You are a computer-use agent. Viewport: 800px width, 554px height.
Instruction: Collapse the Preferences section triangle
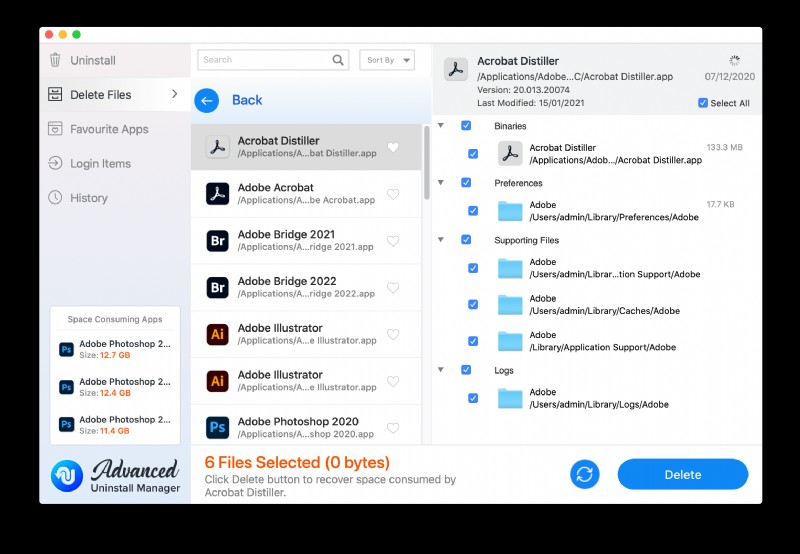pyautogui.click(x=441, y=183)
